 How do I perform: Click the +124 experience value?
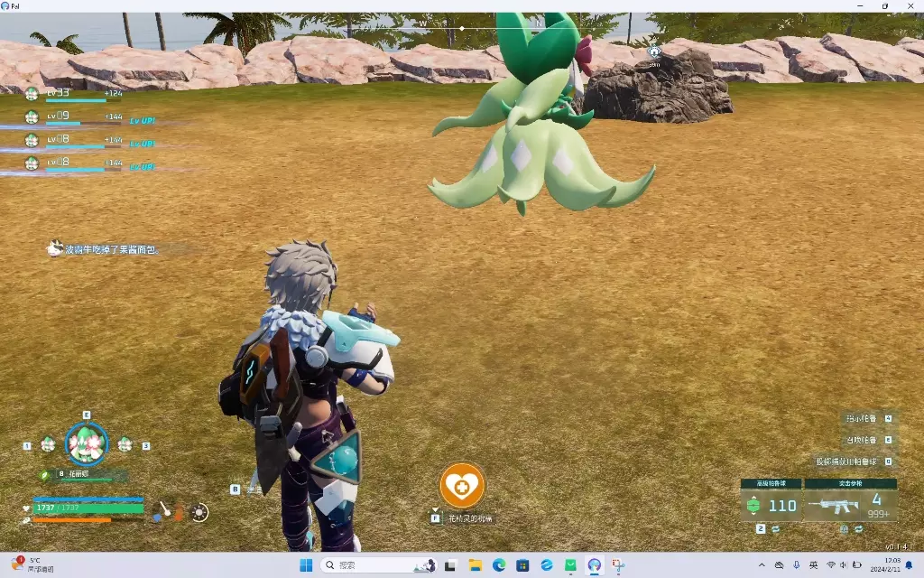(113, 93)
